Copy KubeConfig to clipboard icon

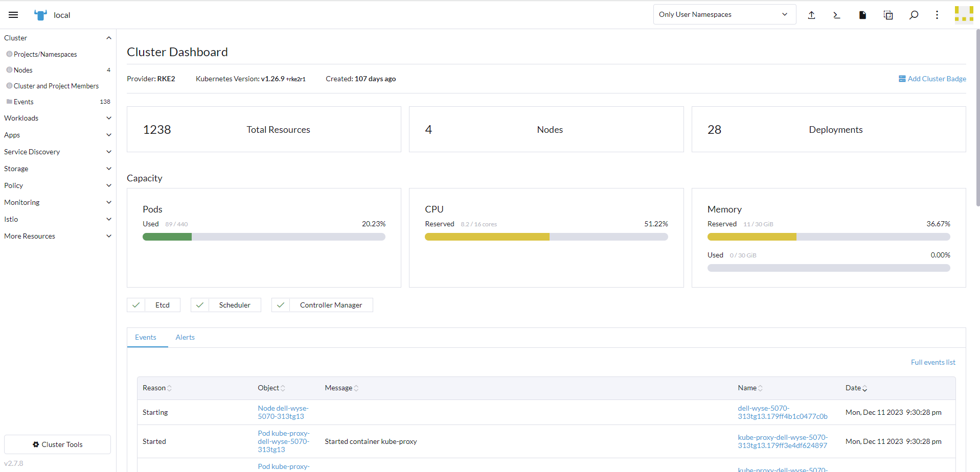(888, 15)
